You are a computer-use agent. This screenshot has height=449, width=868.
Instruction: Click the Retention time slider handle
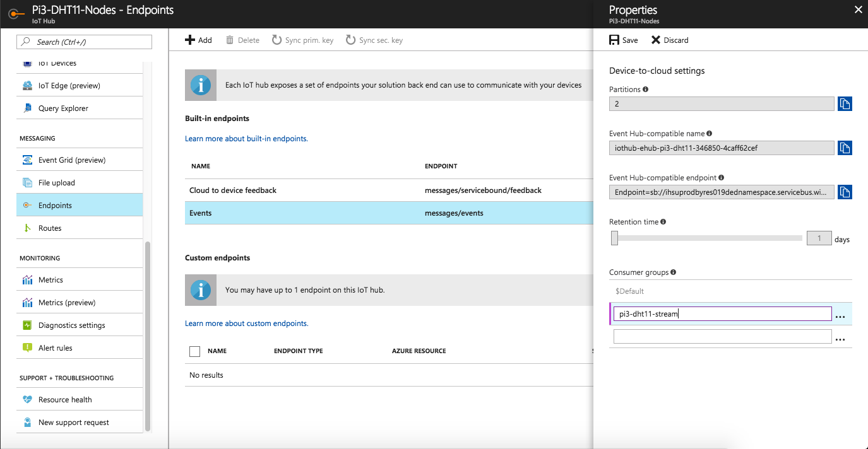click(x=614, y=238)
